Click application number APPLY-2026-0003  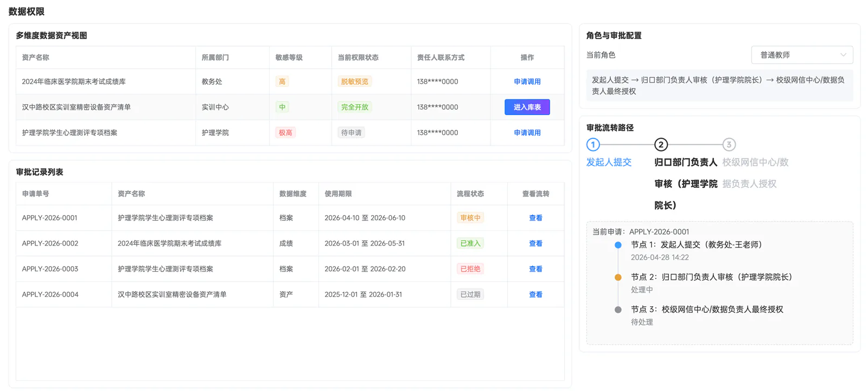(x=50, y=269)
